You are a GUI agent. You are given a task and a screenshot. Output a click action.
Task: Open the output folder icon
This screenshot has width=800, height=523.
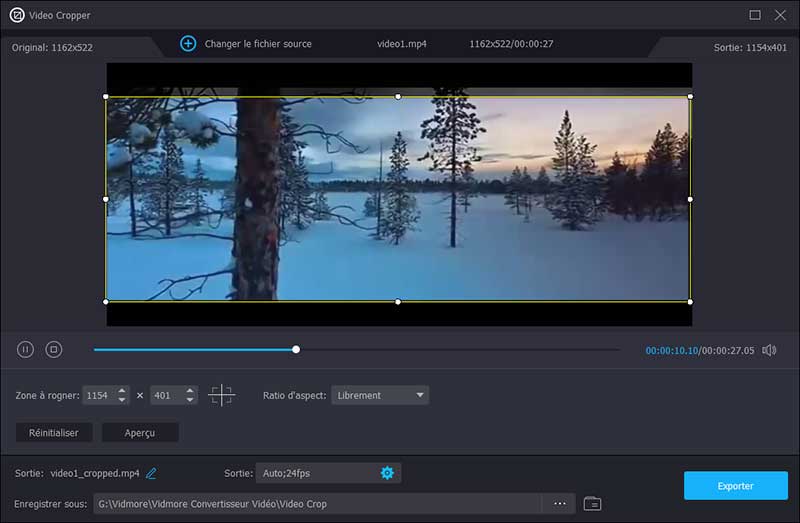[592, 503]
